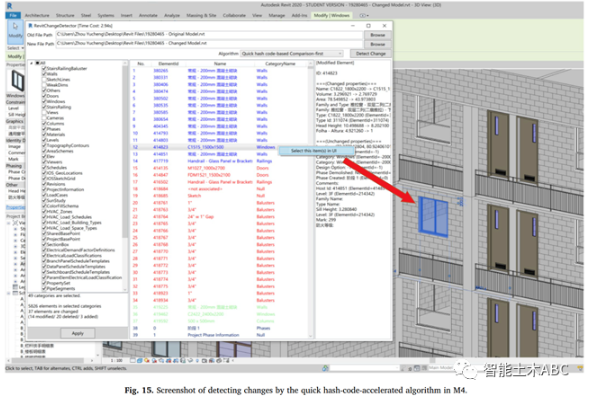The width and height of the screenshot is (600, 400).
Task: Open the Collaborate ribbon tab
Action: point(234,15)
